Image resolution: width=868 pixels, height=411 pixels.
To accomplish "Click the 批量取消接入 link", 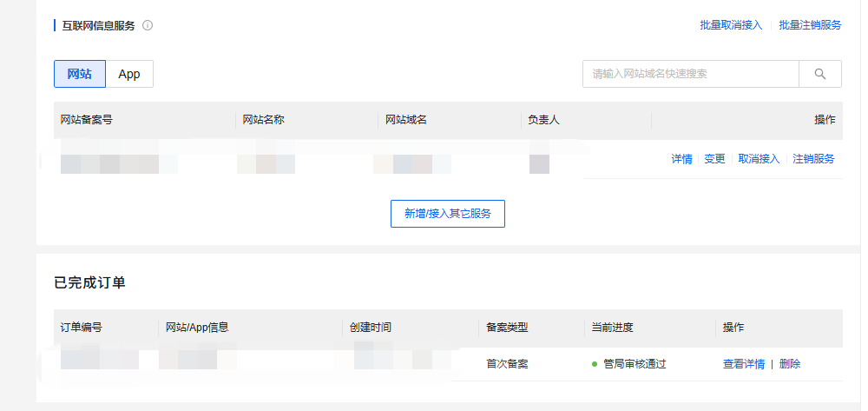I will pos(731,25).
